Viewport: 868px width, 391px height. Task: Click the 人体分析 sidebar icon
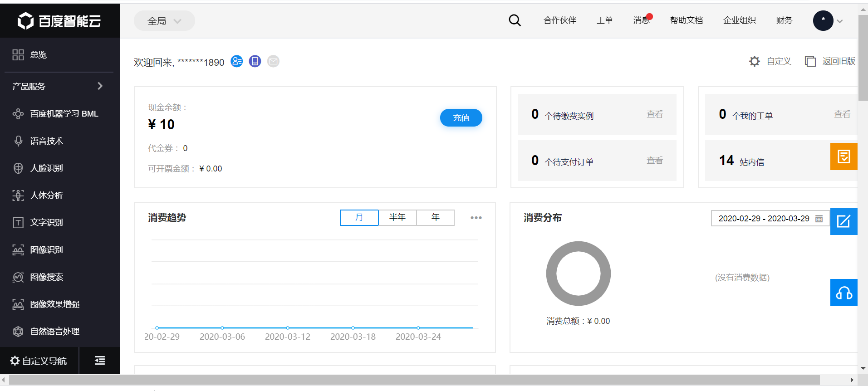[18, 195]
